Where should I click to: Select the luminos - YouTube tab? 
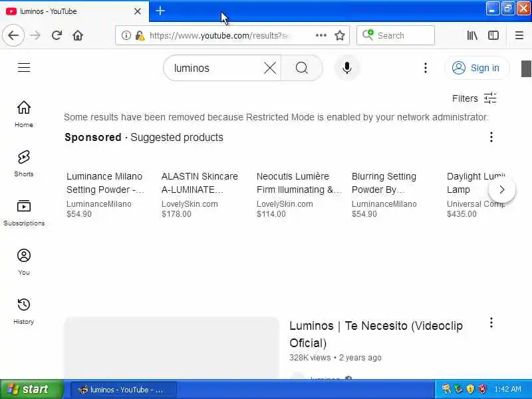[x=74, y=11]
